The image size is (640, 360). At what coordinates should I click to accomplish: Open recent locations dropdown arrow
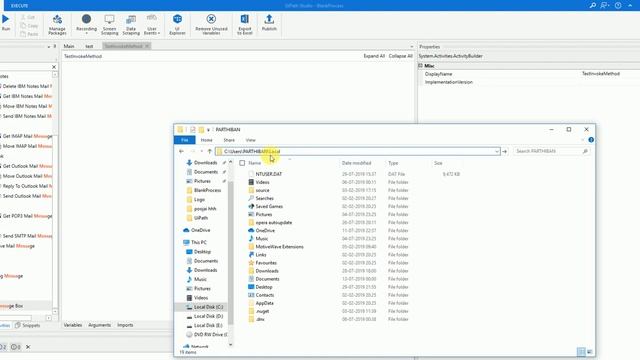(201, 151)
